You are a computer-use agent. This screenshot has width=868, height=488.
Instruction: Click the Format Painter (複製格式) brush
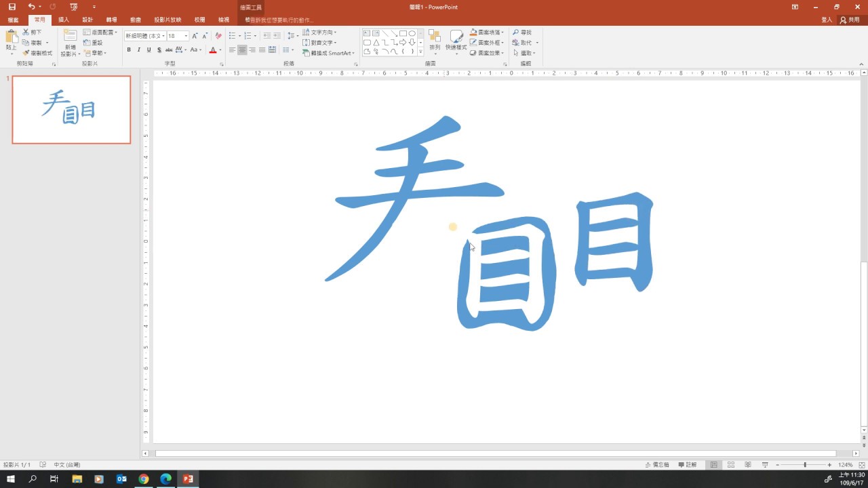(x=37, y=53)
